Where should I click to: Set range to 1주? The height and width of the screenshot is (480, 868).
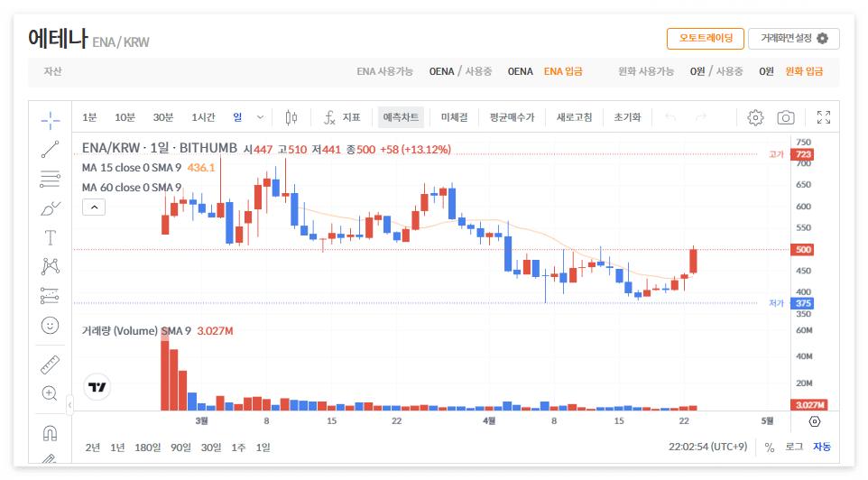[x=238, y=448]
